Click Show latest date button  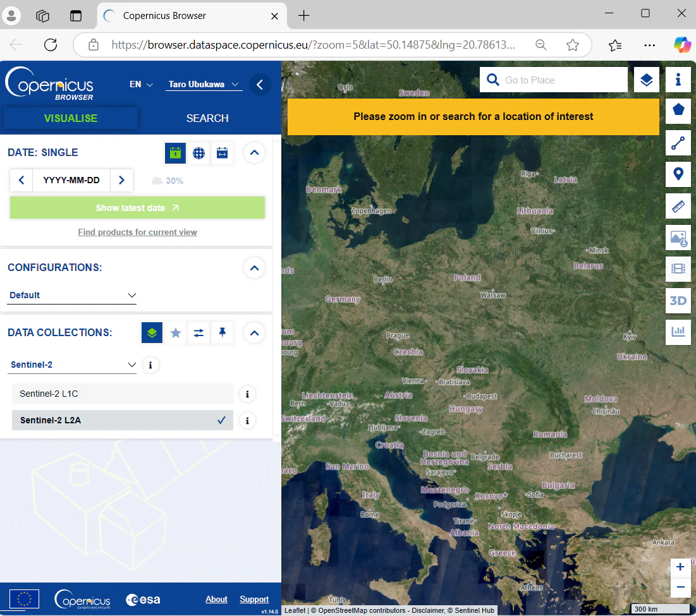138,208
